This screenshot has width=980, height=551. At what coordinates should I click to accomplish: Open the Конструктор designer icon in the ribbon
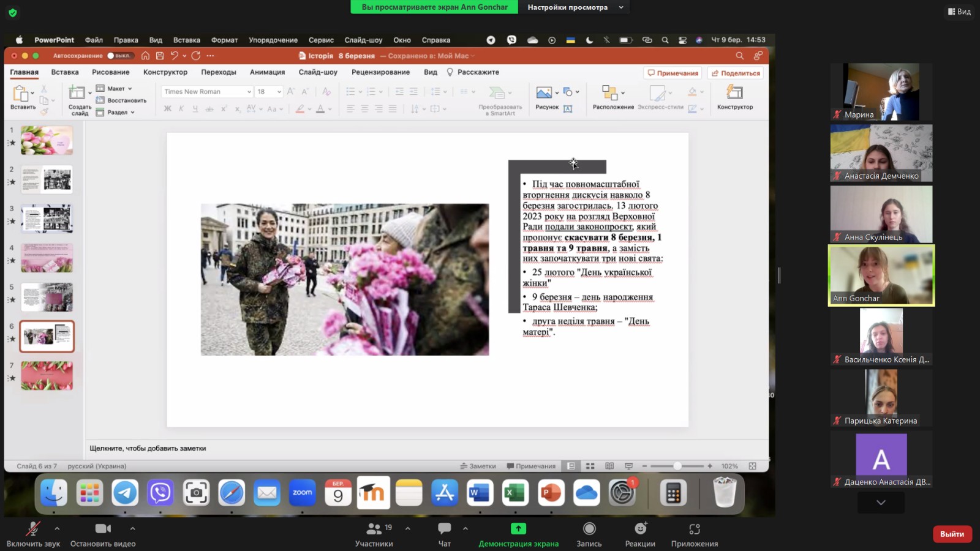(734, 93)
